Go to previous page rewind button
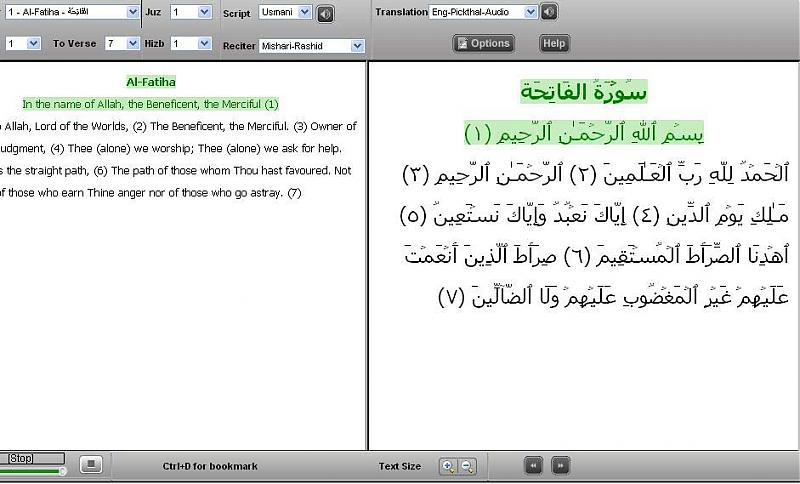The height and width of the screenshot is (484, 800). tap(533, 466)
